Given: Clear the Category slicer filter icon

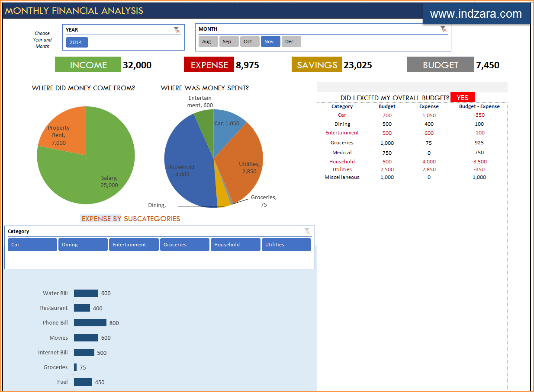Looking at the screenshot, I should tap(308, 231).
